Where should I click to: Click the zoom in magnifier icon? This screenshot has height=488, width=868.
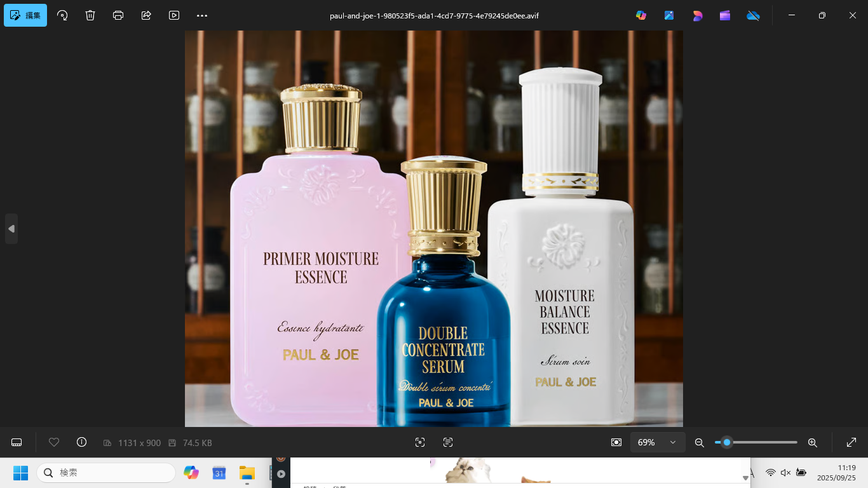812,442
